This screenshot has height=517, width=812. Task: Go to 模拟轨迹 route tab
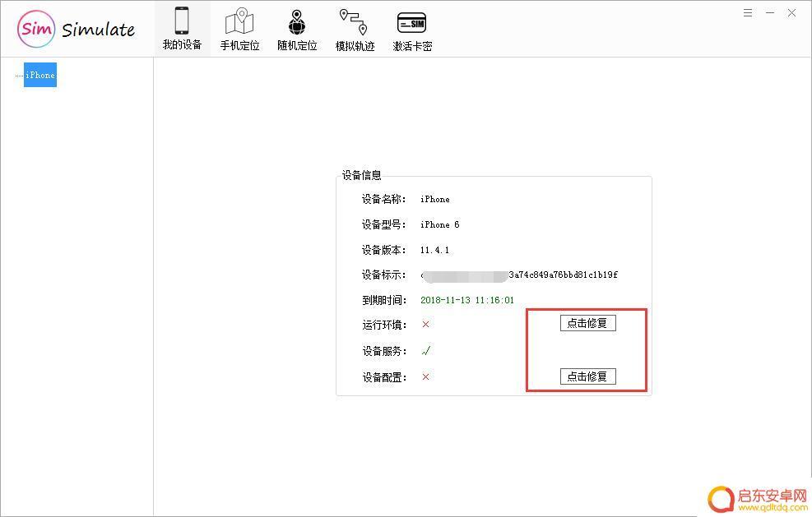click(355, 29)
